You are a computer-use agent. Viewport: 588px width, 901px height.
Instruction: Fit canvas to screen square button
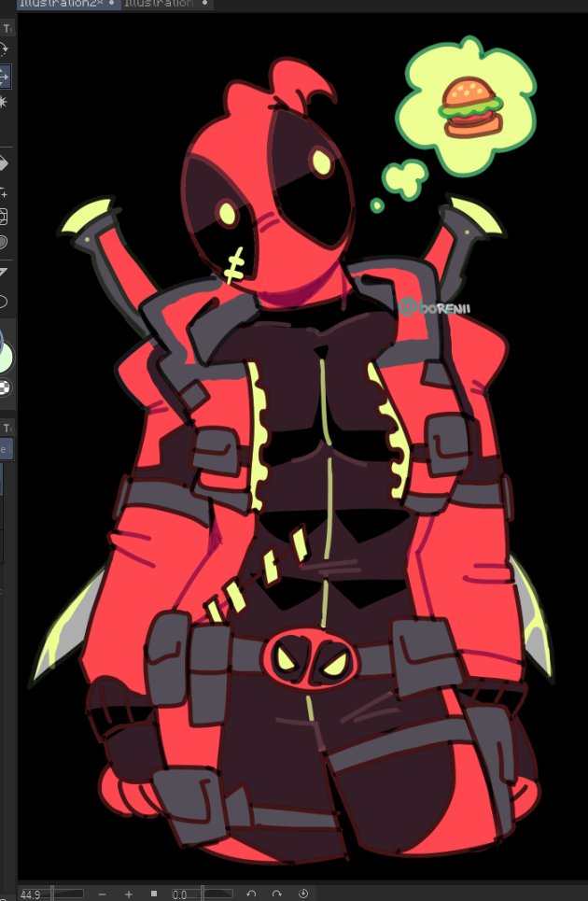(154, 894)
